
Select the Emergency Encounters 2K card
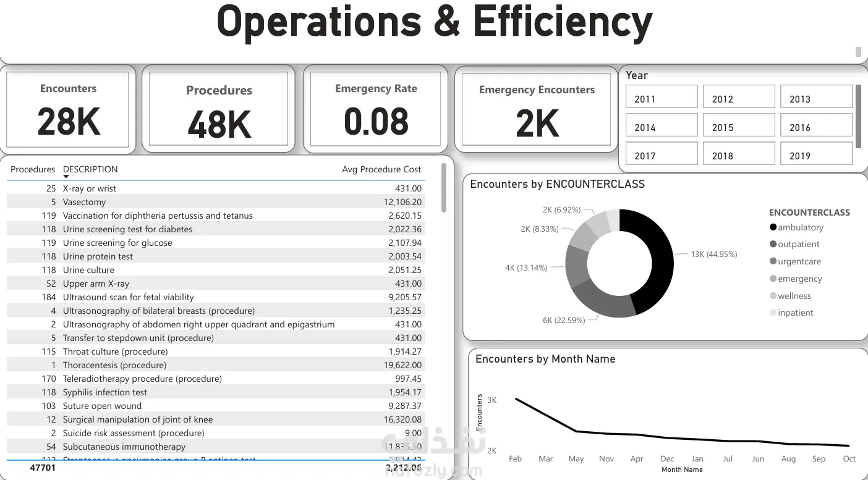point(537,109)
